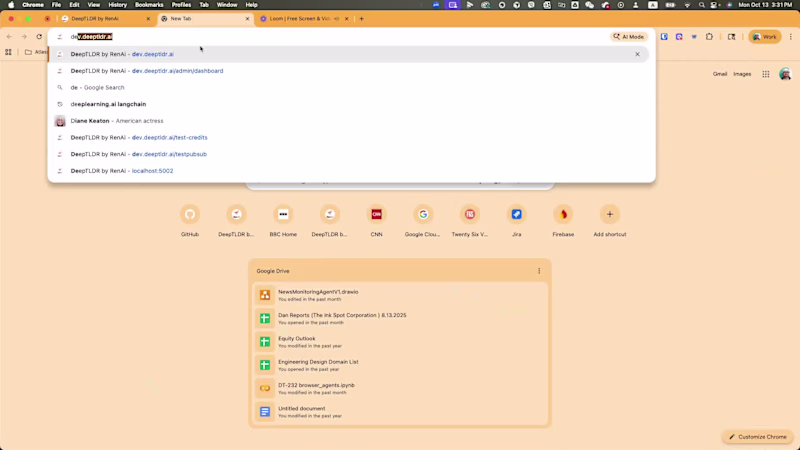Viewport: 800px width, 450px height.
Task: Open Dan Reports (The Ink Spot Corporation) file
Action: [x=399, y=318]
